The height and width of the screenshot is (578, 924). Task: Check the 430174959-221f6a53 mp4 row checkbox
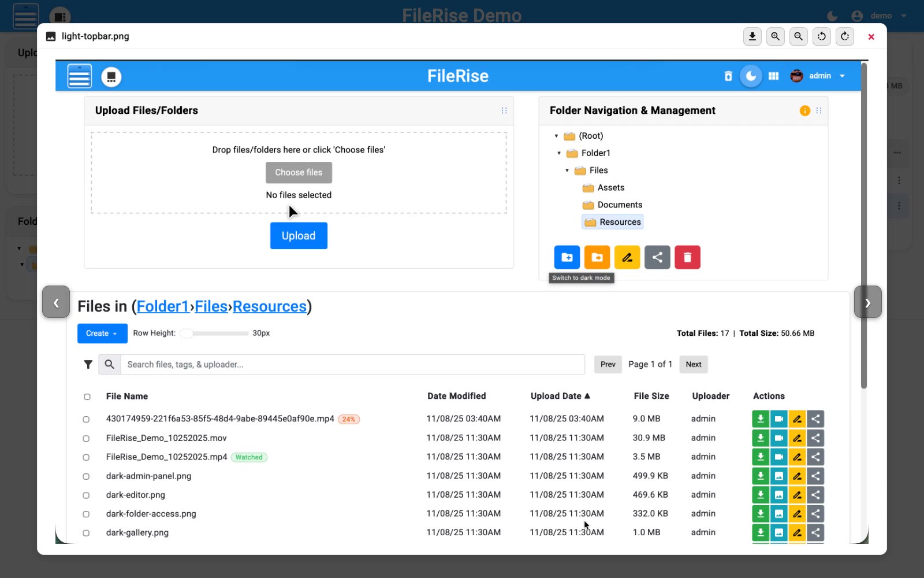(86, 419)
